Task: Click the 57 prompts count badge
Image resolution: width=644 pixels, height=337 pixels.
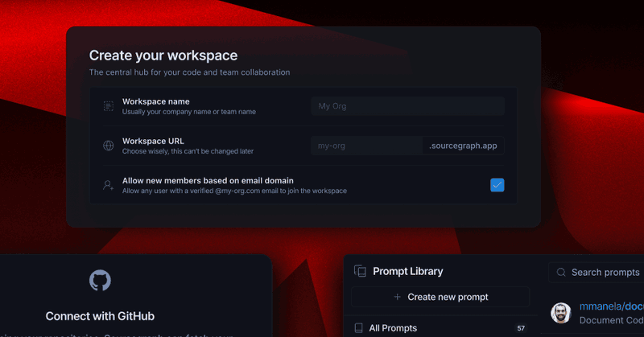Action: click(x=521, y=328)
